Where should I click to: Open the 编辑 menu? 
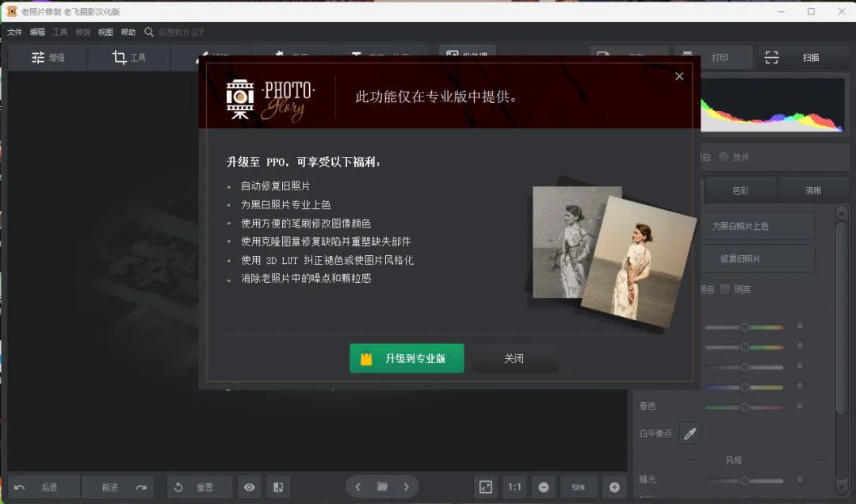[x=38, y=32]
